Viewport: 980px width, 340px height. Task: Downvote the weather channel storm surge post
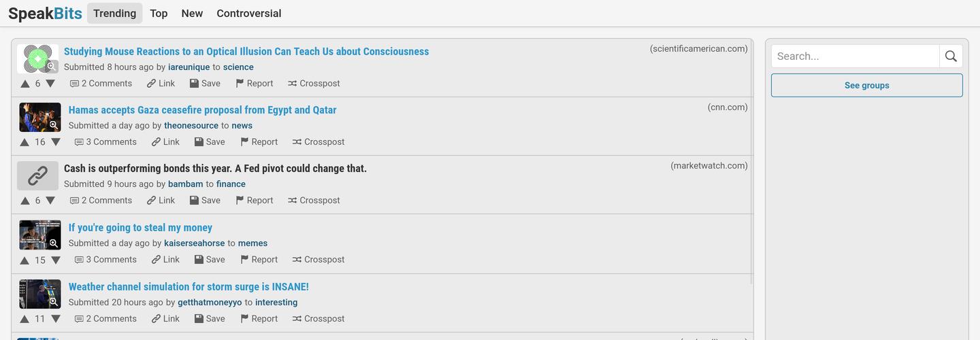56,319
